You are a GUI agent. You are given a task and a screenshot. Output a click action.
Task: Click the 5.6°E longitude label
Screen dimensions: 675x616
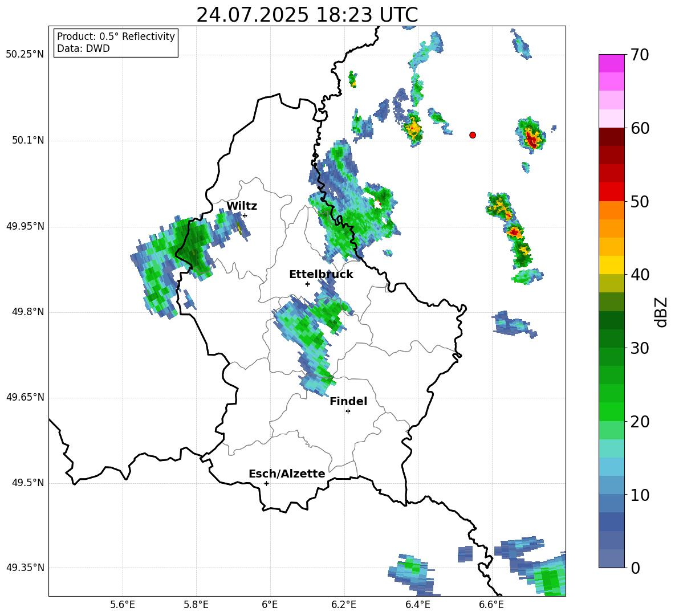point(123,605)
